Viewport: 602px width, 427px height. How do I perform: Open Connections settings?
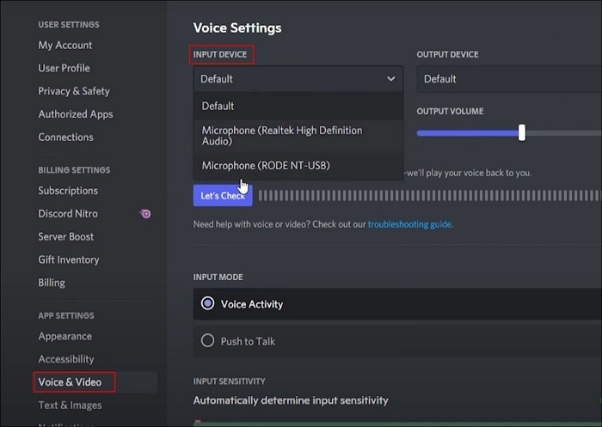pos(66,137)
